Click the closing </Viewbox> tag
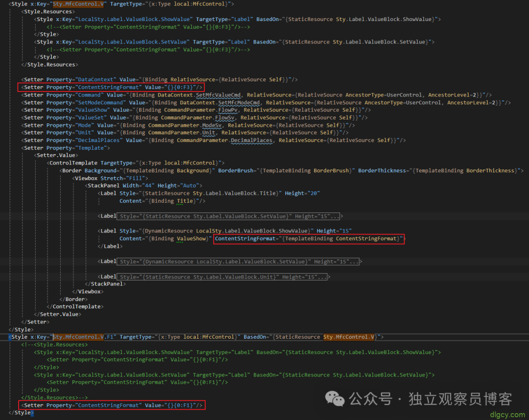The width and height of the screenshot is (529, 420). pyautogui.click(x=88, y=292)
